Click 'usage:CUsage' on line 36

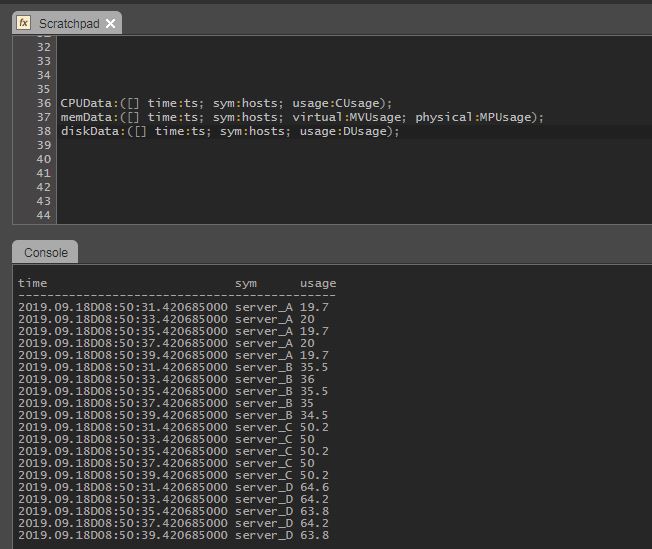pos(336,103)
